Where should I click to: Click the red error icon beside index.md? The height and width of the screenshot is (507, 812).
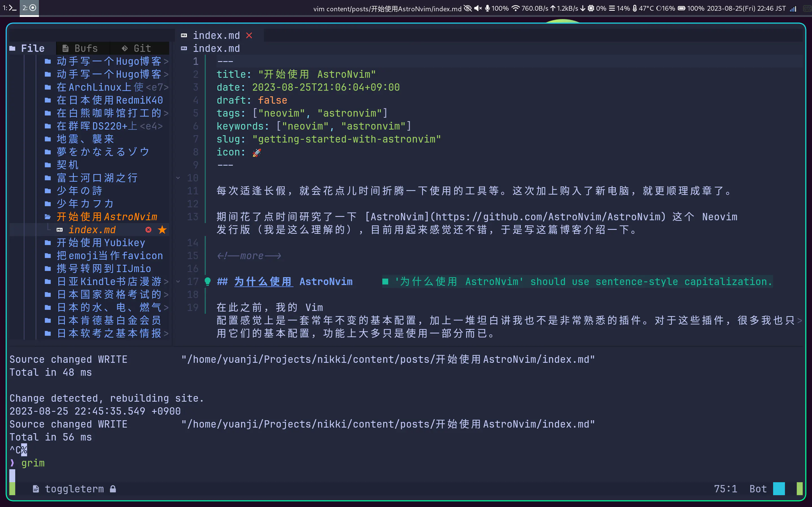click(x=148, y=230)
